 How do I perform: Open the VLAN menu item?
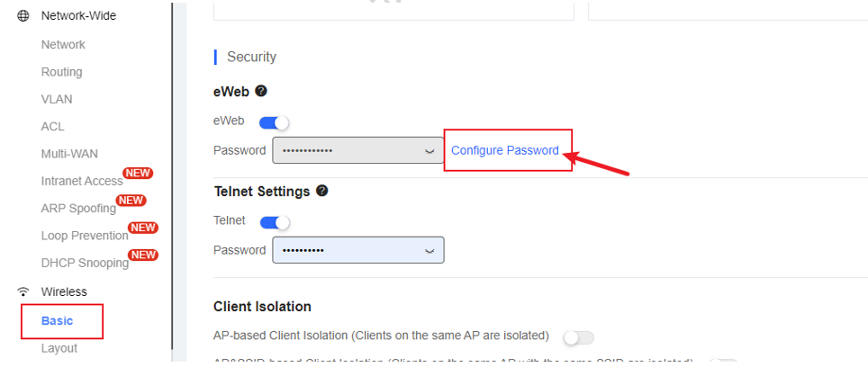tap(57, 100)
